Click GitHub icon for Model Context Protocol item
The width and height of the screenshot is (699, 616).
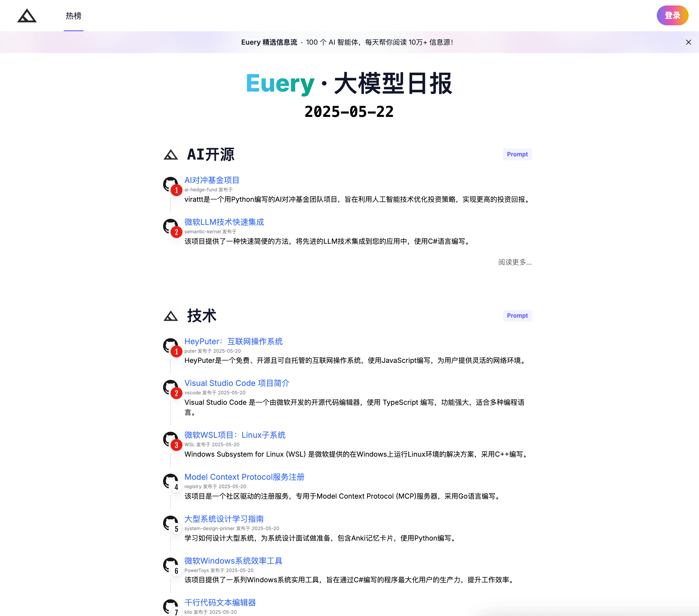(x=170, y=481)
